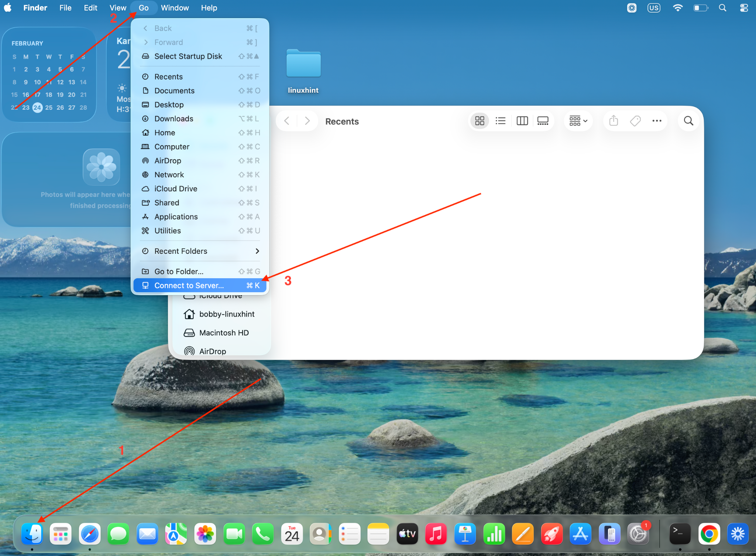Open Control Center in menu bar

click(x=744, y=8)
